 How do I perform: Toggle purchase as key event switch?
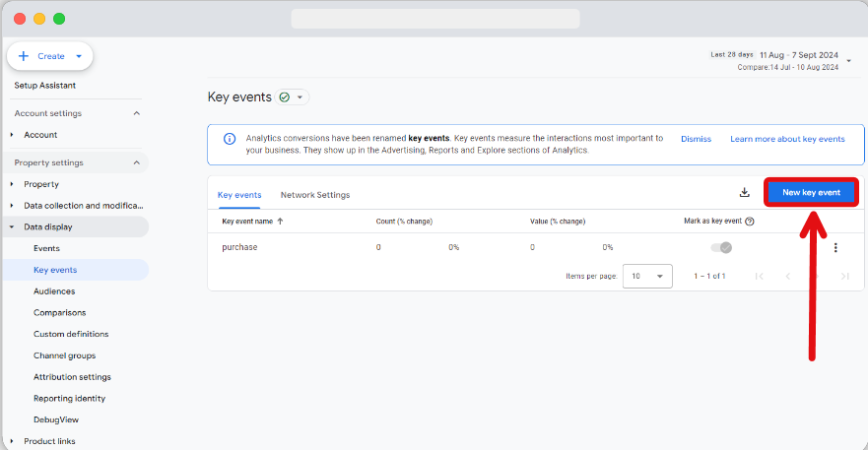[721, 247]
